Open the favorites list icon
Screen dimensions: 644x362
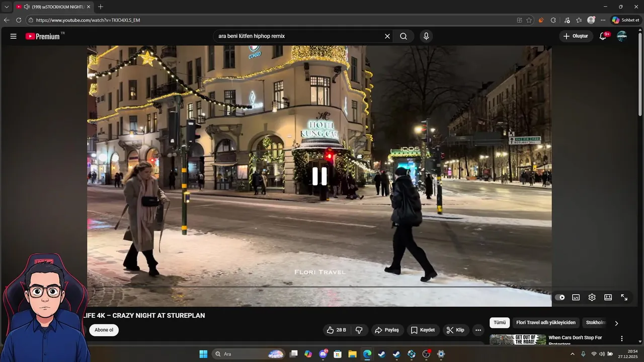click(579, 20)
